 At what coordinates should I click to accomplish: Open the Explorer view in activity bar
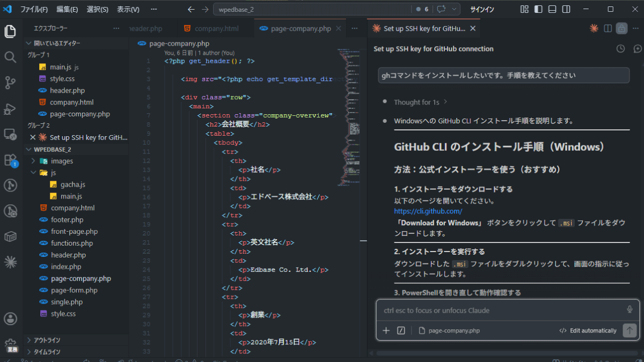click(x=10, y=31)
